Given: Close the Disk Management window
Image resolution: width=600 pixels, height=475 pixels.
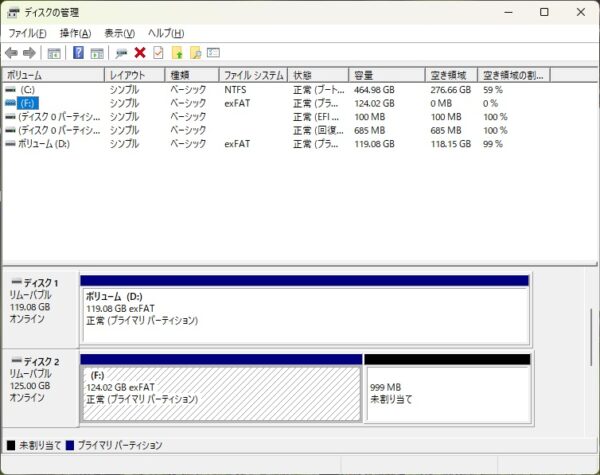Looking at the screenshot, I should [x=581, y=12].
